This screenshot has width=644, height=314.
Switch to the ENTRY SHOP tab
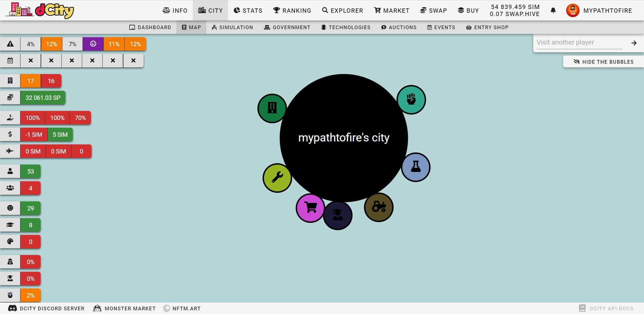click(487, 27)
